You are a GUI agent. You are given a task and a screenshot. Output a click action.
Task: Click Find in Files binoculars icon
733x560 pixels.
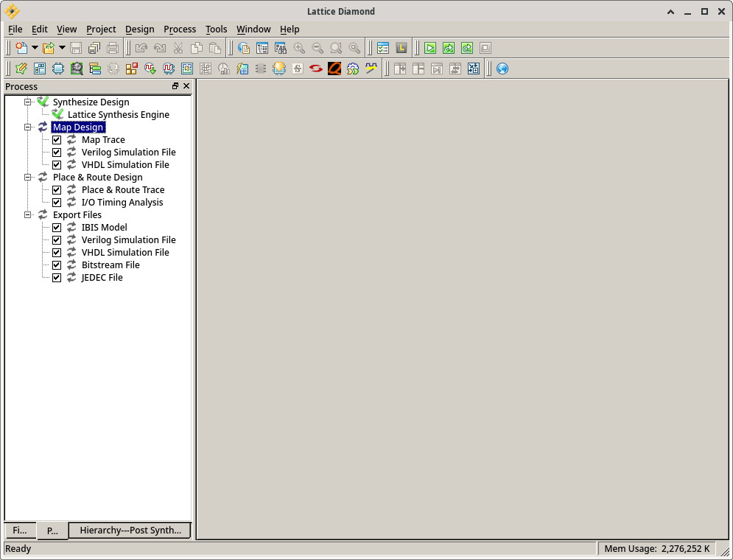[281, 48]
